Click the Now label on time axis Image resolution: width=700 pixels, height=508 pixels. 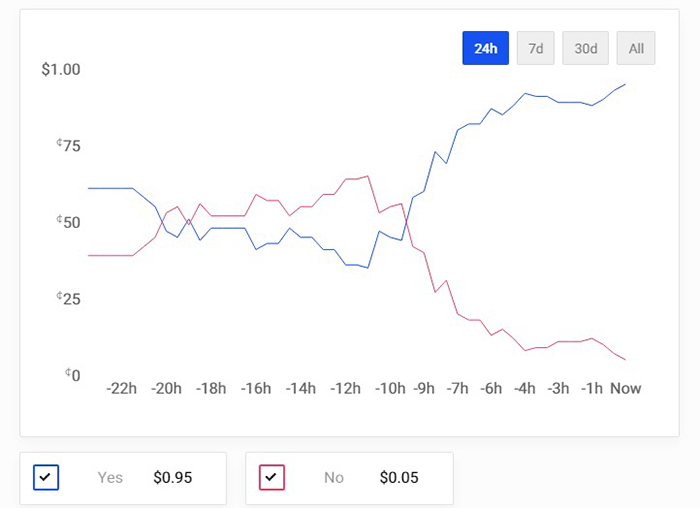[626, 388]
